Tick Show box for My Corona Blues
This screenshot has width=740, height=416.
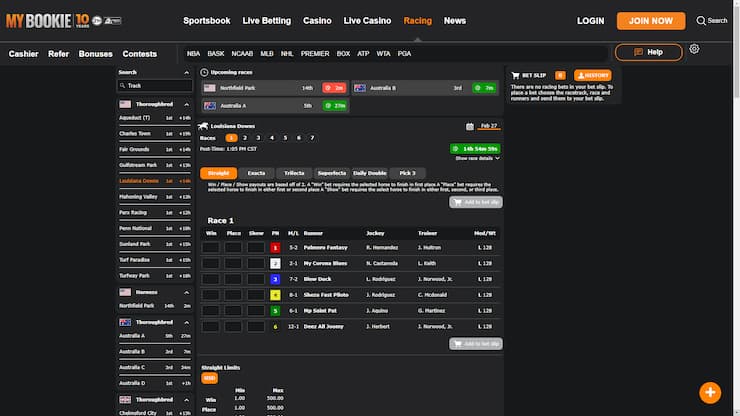pyautogui.click(x=256, y=263)
